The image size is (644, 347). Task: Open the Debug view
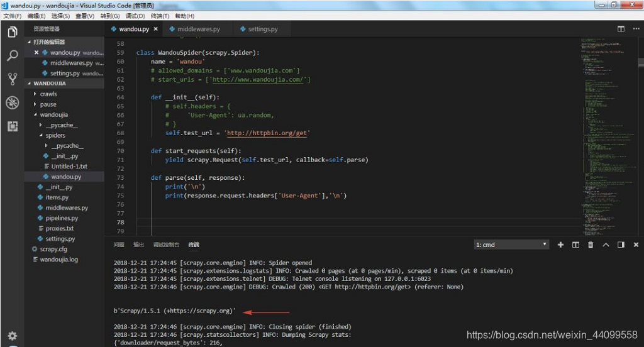[13, 102]
